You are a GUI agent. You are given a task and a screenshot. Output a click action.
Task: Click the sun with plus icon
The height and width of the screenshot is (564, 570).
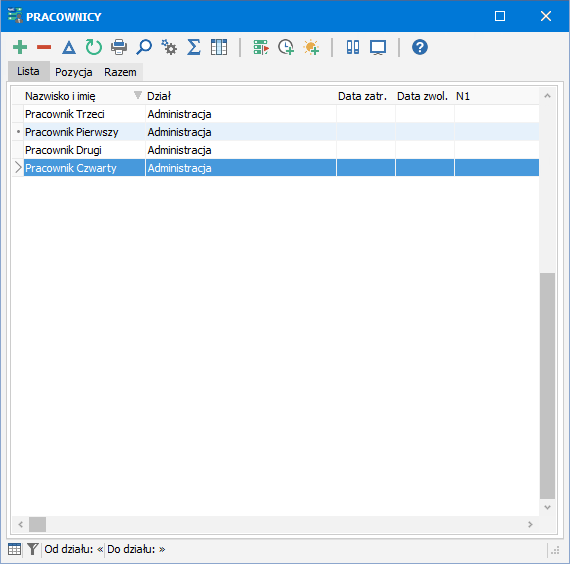click(312, 47)
